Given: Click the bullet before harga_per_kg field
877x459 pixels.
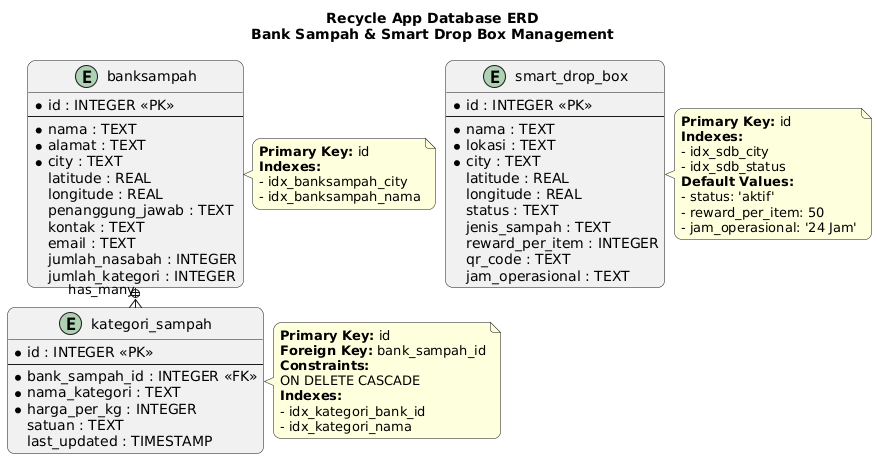Looking at the screenshot, I should pyautogui.click(x=18, y=409).
